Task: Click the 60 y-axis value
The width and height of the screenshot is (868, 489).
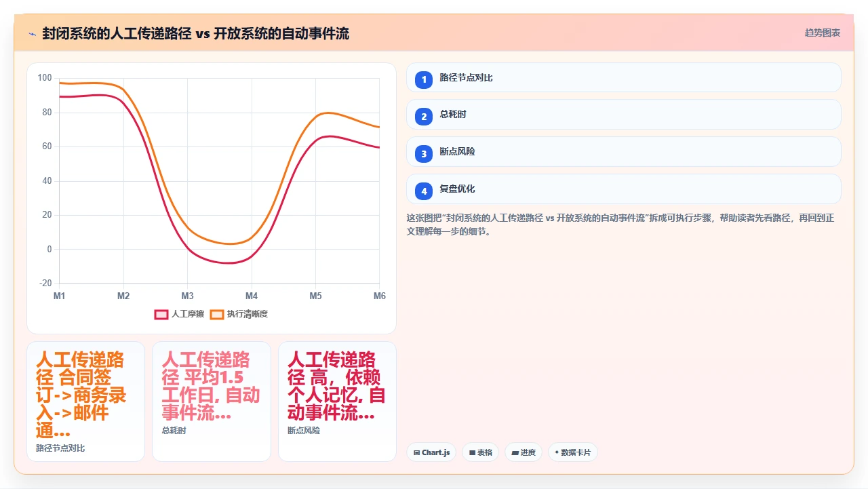Action: pos(47,146)
